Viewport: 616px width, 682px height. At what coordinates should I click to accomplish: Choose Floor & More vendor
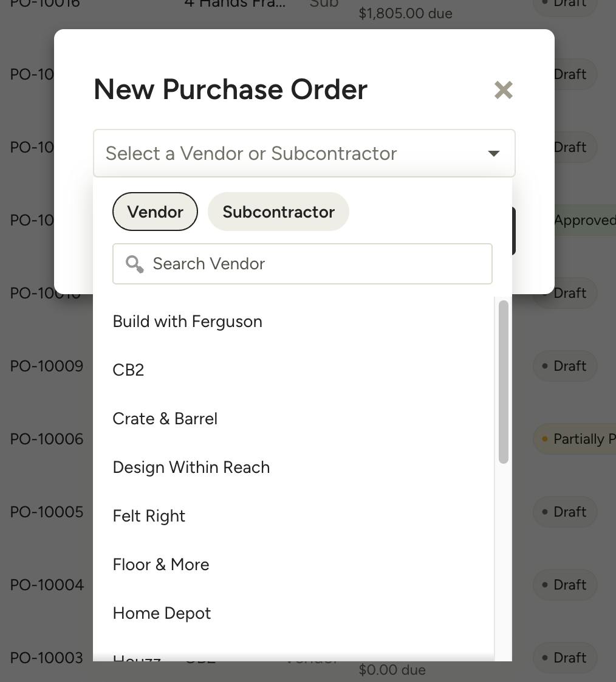coord(160,564)
